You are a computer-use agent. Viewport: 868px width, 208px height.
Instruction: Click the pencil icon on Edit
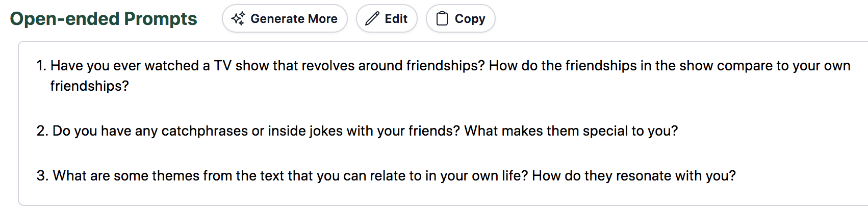coord(372,19)
